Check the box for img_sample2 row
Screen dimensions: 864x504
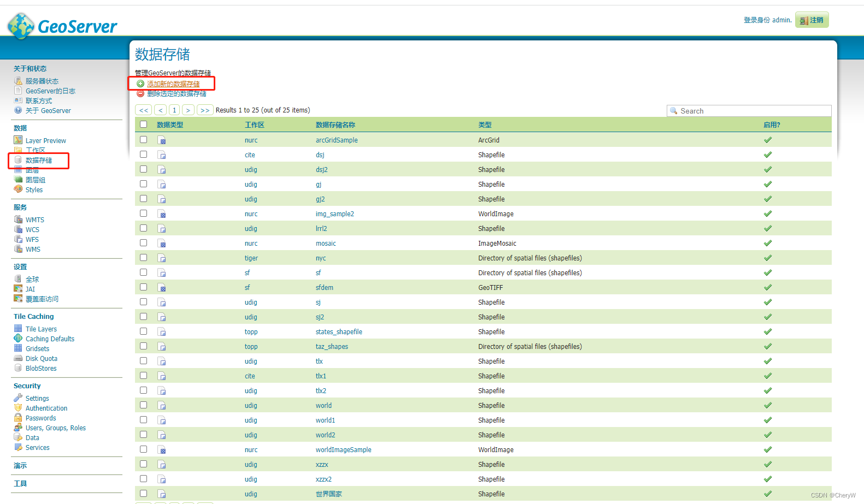(143, 214)
